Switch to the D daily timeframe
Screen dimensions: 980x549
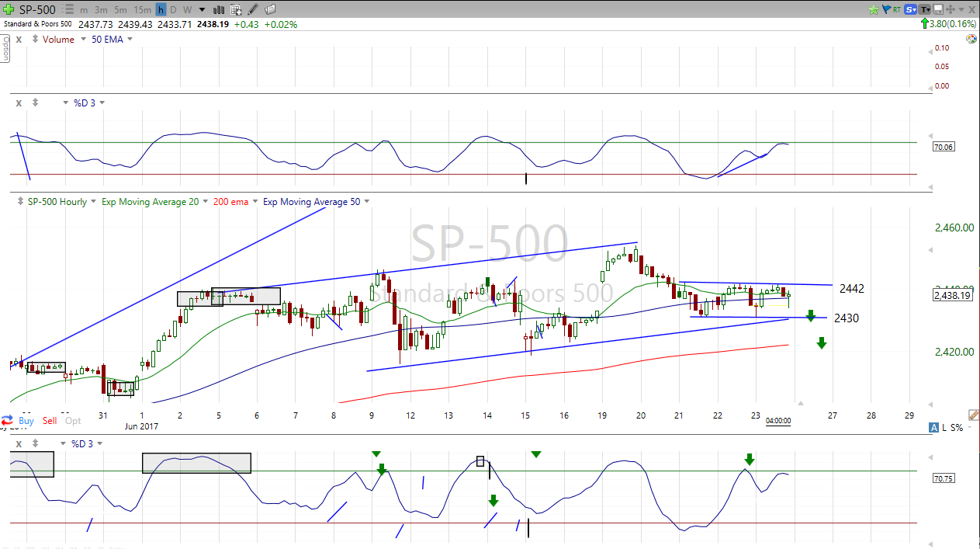tap(173, 10)
